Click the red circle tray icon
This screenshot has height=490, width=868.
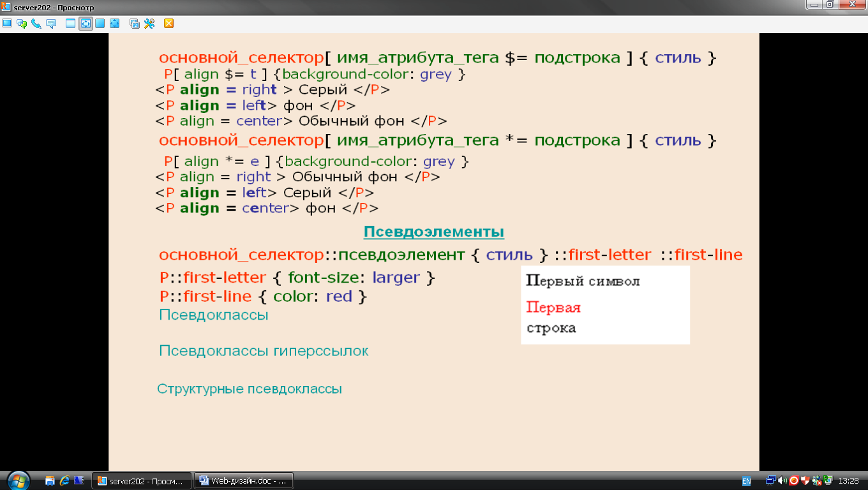click(794, 480)
